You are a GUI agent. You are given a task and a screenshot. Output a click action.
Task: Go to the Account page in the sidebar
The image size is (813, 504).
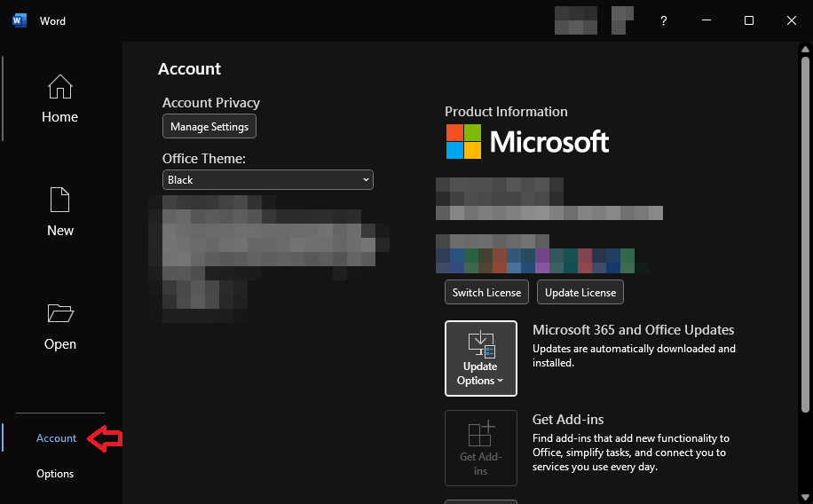pos(57,438)
